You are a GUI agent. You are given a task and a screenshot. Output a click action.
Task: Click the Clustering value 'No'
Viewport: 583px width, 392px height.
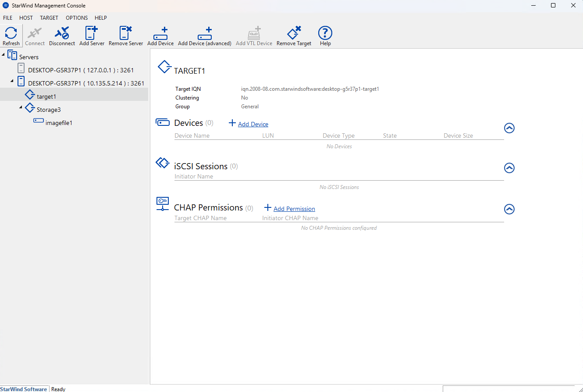[x=245, y=98]
